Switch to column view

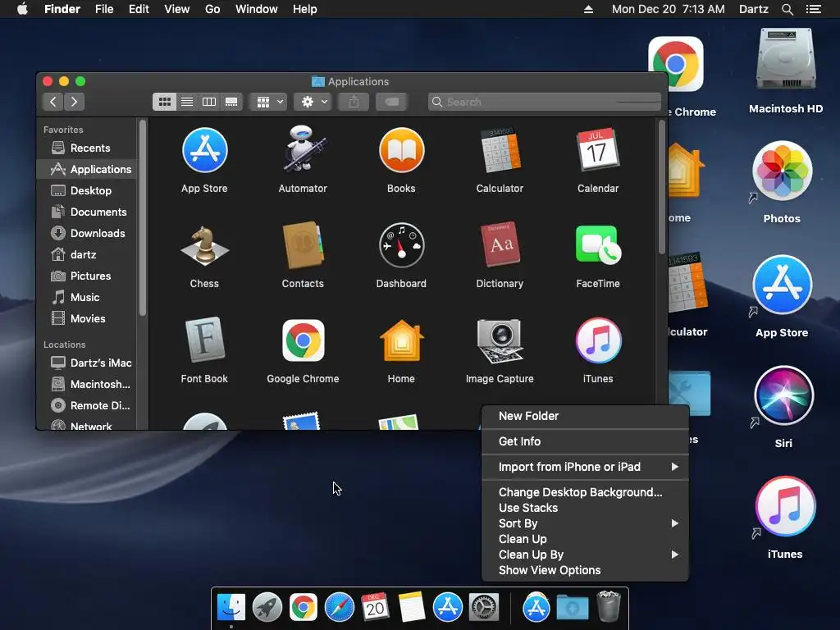point(209,102)
